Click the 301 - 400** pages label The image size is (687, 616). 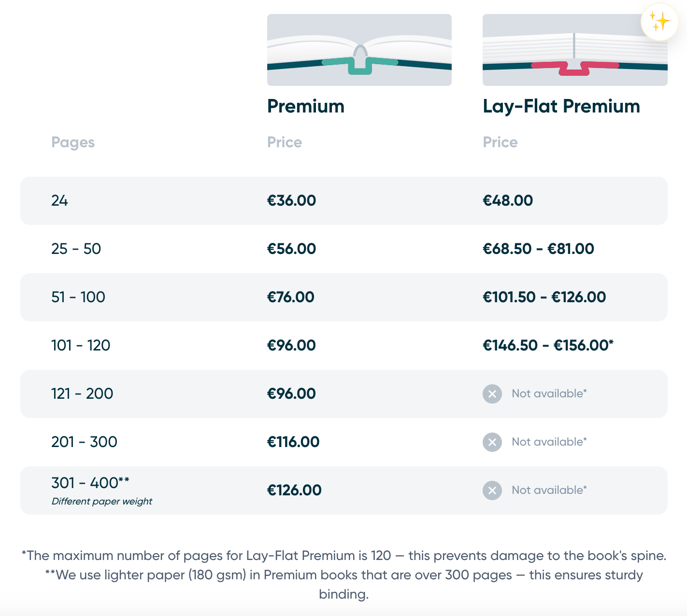(90, 483)
